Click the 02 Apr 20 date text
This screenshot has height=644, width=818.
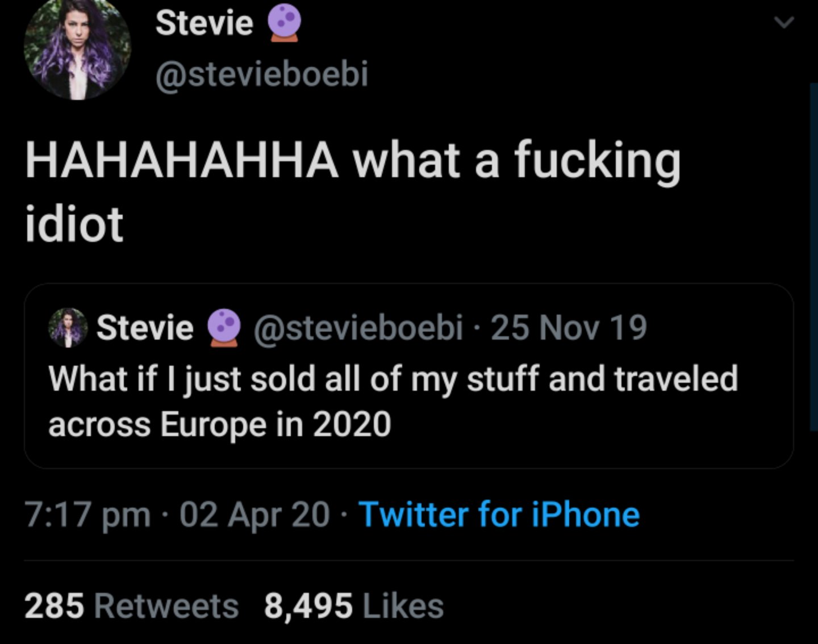[253, 514]
